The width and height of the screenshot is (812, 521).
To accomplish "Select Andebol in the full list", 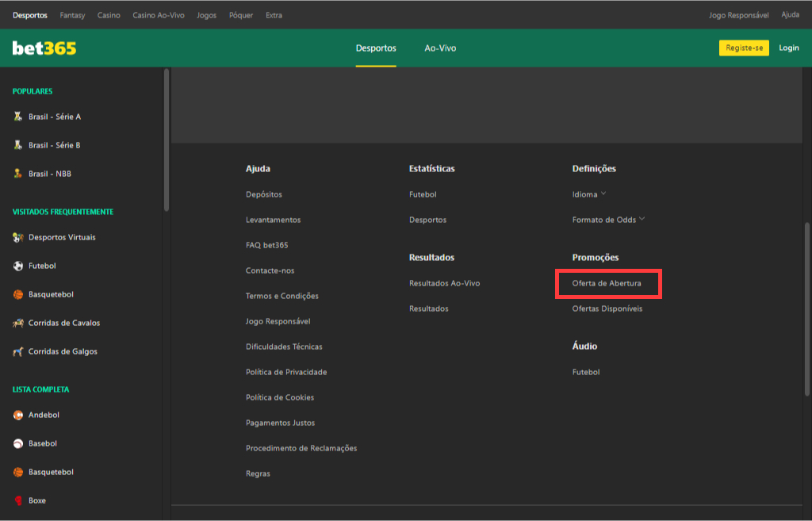I will pos(44,415).
